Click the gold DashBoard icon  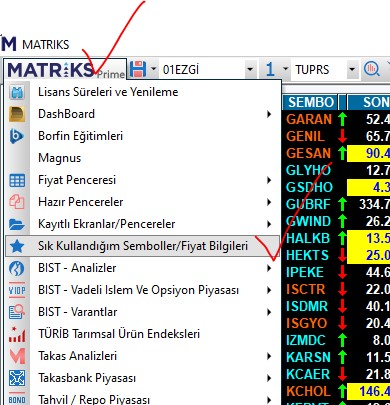pyautogui.click(x=17, y=114)
